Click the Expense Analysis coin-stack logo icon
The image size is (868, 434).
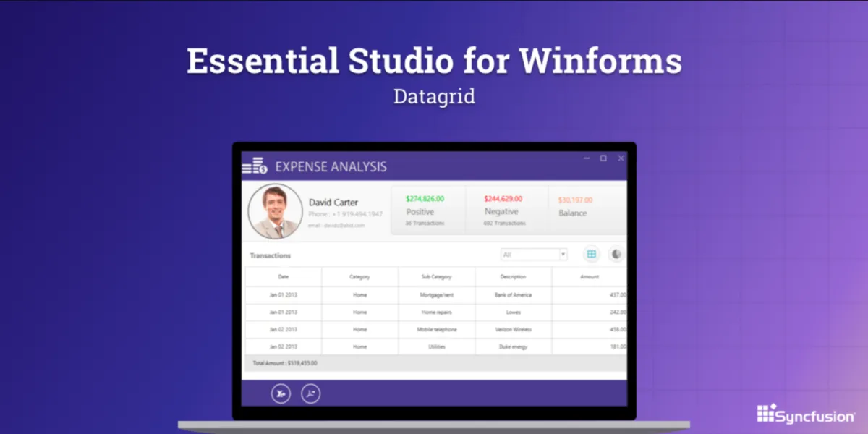255,166
